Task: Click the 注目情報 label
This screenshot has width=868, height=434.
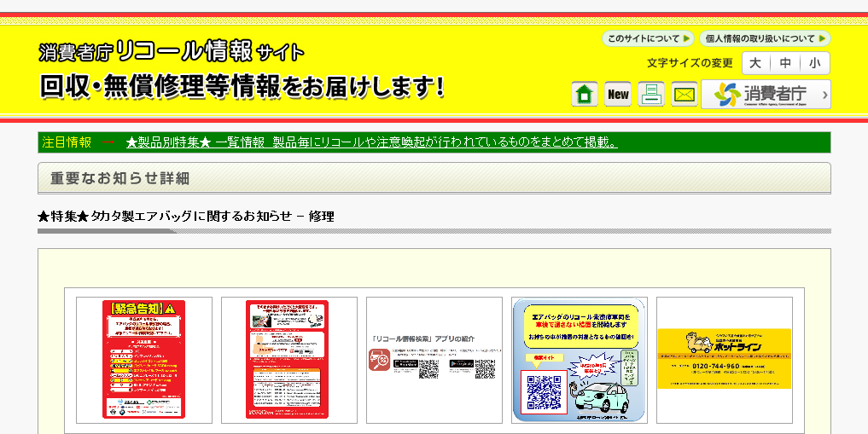Action: (x=67, y=142)
